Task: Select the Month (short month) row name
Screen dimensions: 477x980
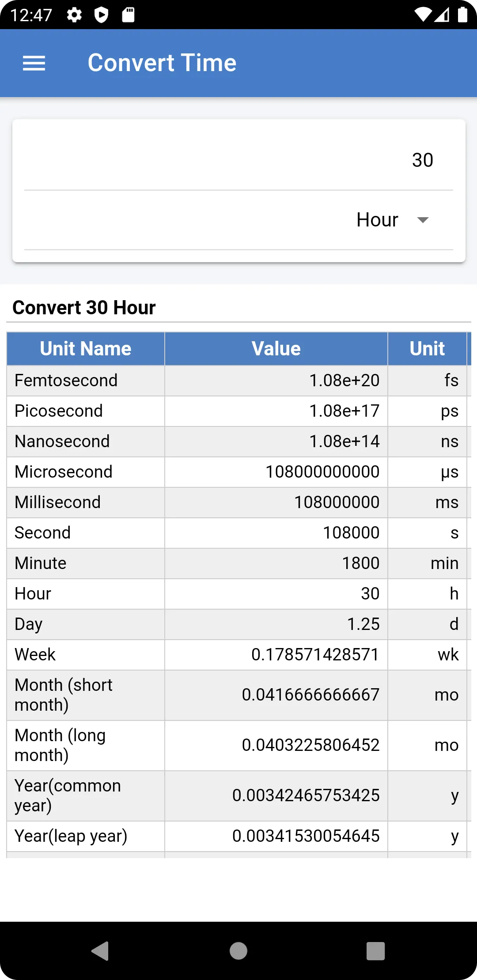Action: (64, 695)
